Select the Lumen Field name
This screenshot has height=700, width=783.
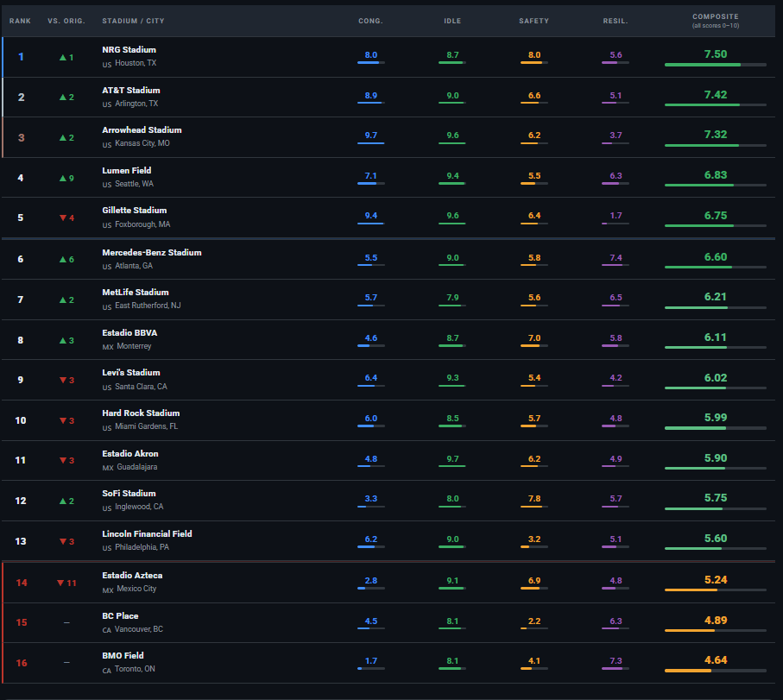pyautogui.click(x=126, y=171)
